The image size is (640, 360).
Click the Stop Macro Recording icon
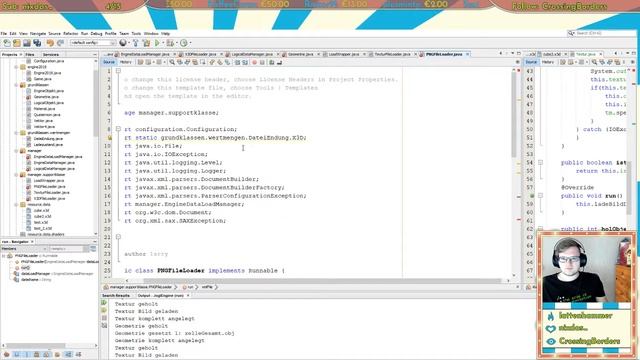262,62
